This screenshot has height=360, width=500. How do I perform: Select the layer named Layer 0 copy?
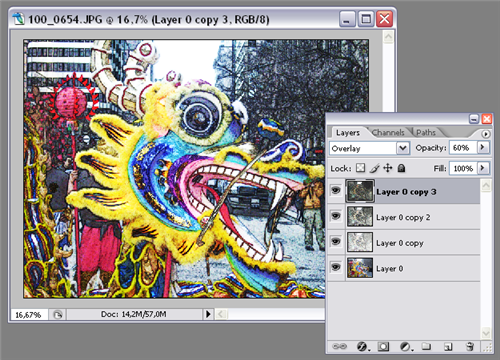pyautogui.click(x=400, y=243)
